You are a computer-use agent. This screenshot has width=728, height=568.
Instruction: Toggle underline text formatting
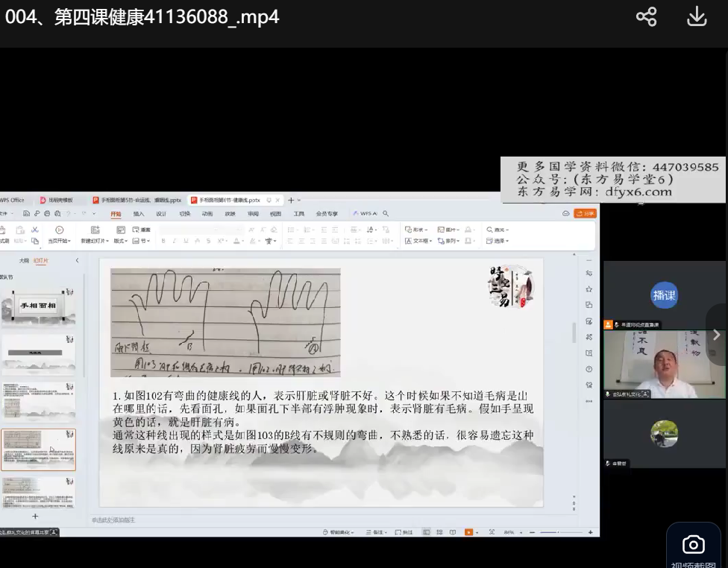[x=184, y=242]
